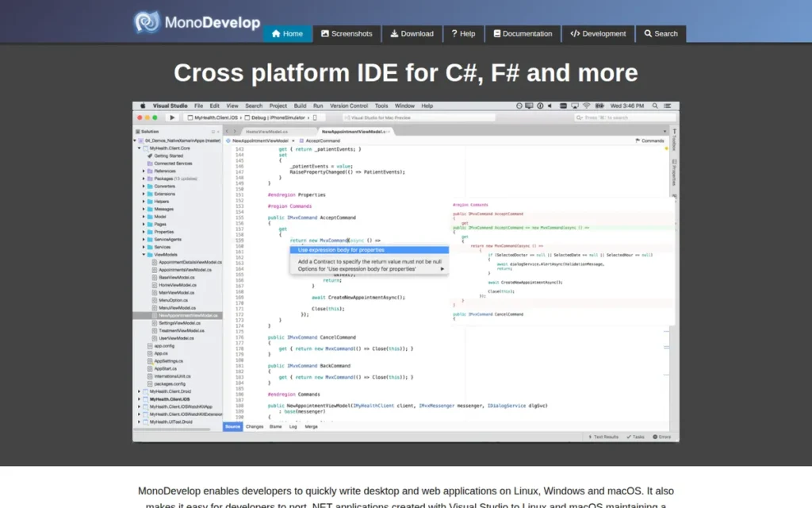Open the Documentation page
Screen dimensions: 812x508
tap(523, 33)
